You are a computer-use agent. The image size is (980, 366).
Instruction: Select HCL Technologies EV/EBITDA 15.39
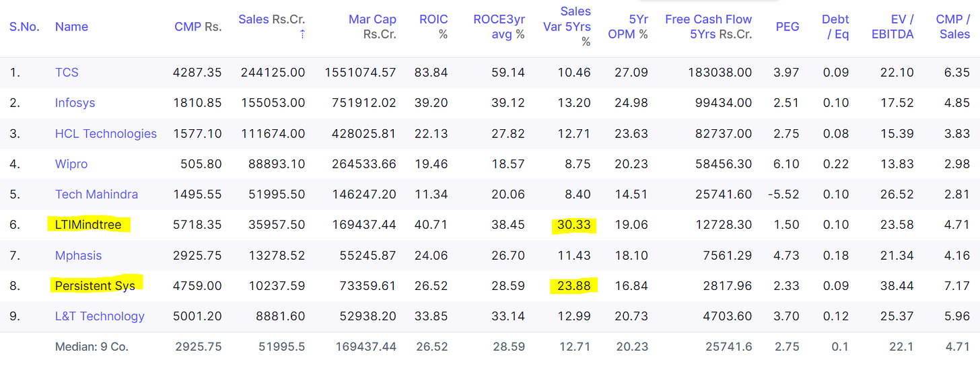pyautogui.click(x=897, y=134)
